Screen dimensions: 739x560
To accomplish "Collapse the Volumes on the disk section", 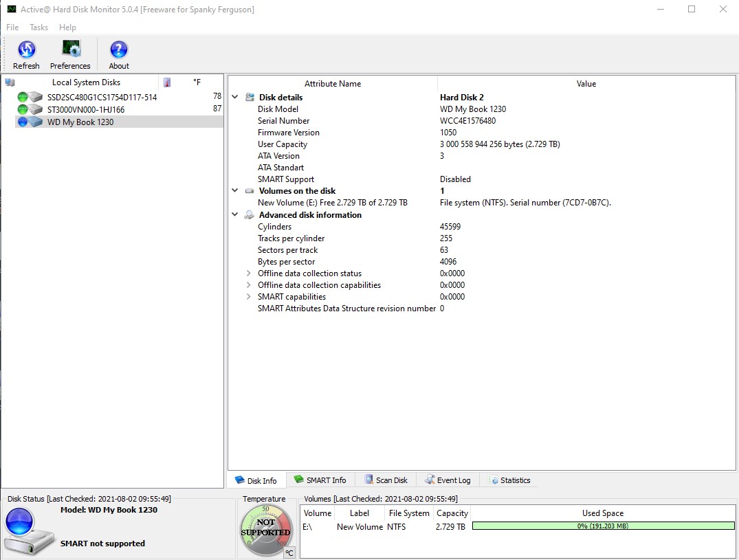I will [x=235, y=191].
